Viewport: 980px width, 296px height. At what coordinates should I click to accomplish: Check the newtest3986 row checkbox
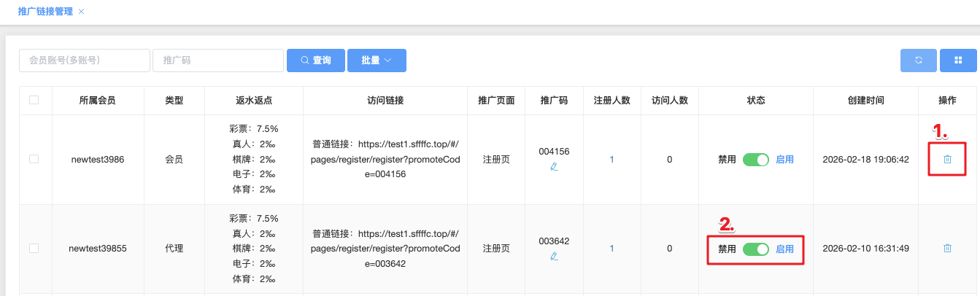(34, 159)
